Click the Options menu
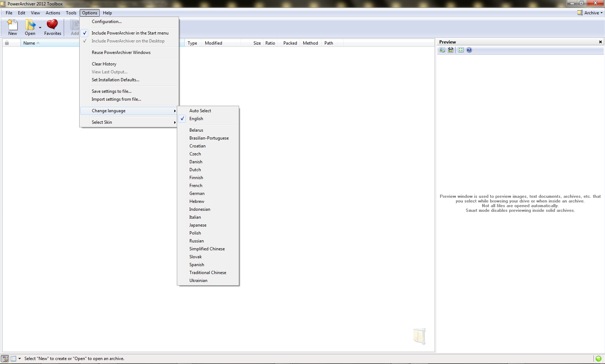 [90, 13]
